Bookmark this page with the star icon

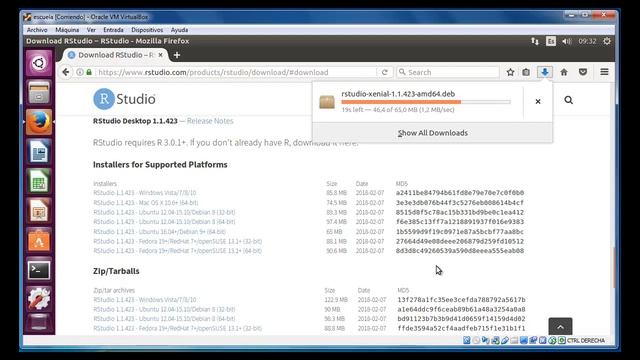pos(510,72)
